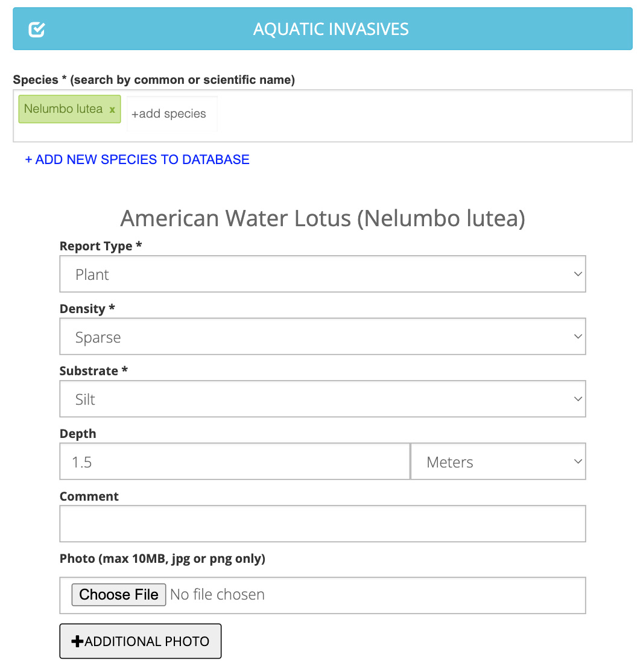Expand the Density dropdown showing Sparse
This screenshot has height=672, width=643.
coord(322,337)
